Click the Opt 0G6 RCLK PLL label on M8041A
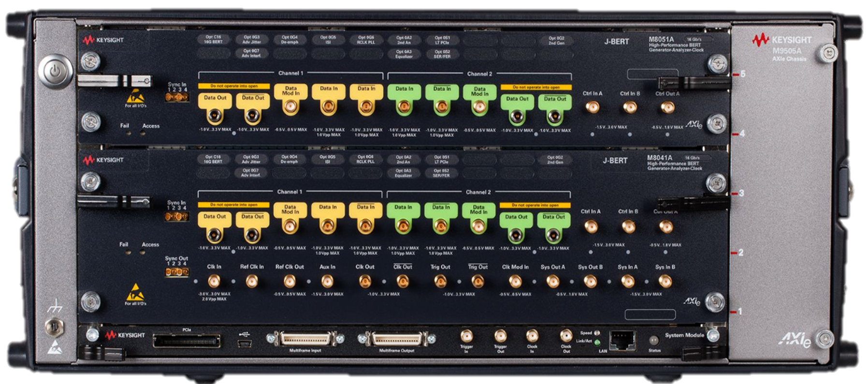 pos(365,159)
